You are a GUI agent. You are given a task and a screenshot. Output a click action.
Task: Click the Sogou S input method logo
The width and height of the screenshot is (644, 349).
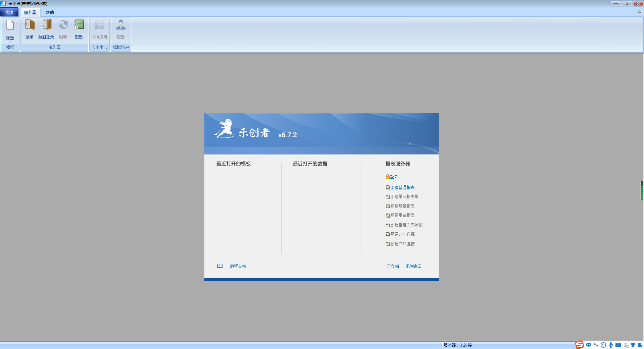pos(580,345)
